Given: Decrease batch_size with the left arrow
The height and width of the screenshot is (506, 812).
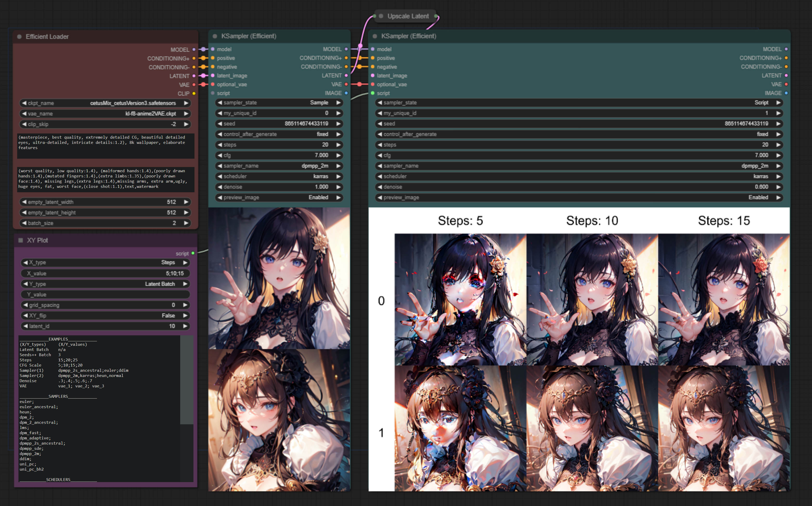Looking at the screenshot, I should [24, 223].
